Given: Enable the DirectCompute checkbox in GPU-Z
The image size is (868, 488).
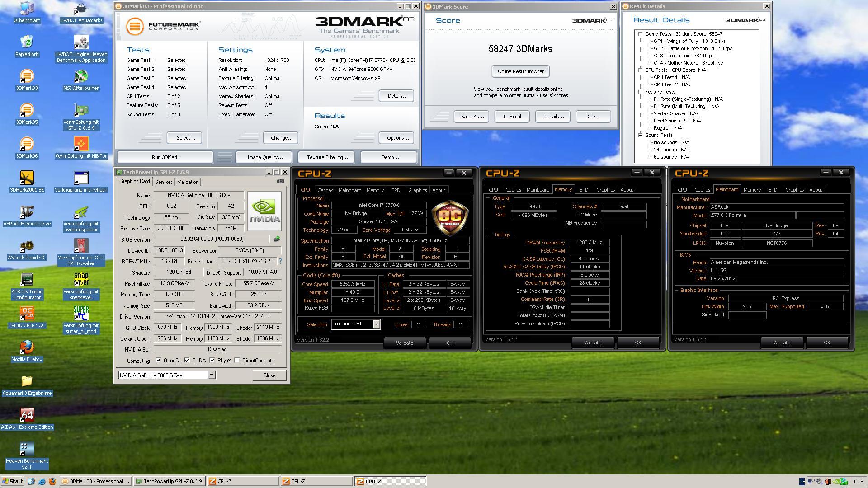Looking at the screenshot, I should (x=237, y=361).
